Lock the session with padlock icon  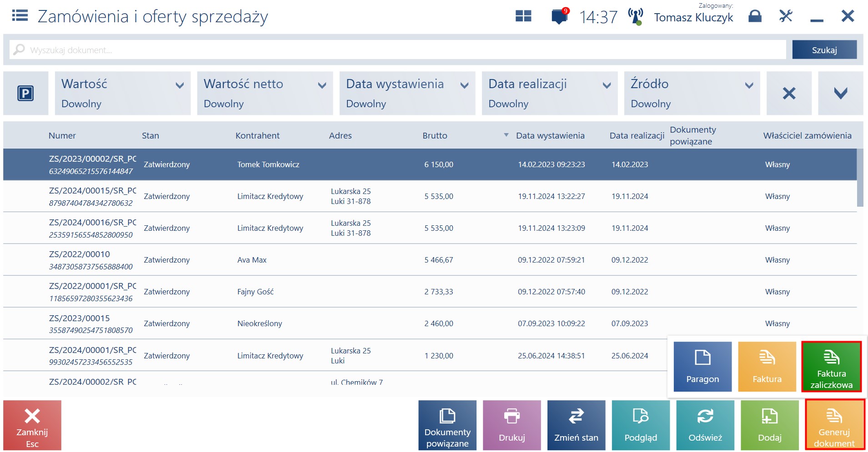(x=755, y=16)
